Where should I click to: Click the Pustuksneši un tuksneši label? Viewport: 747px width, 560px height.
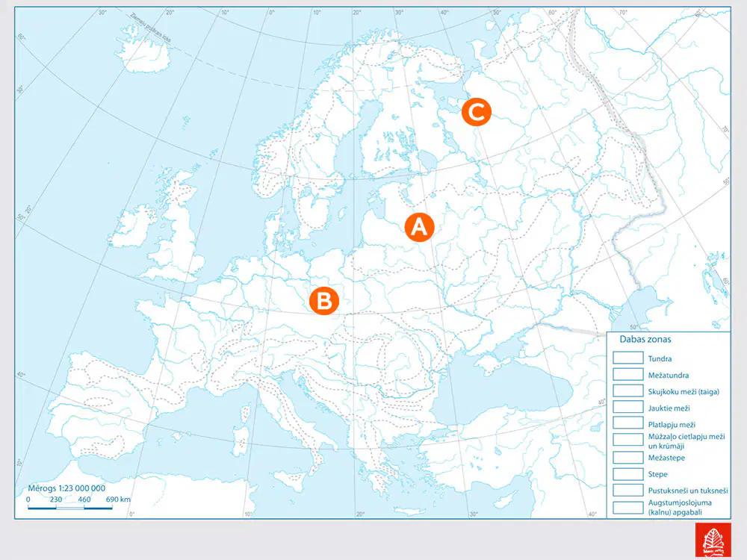click(688, 491)
